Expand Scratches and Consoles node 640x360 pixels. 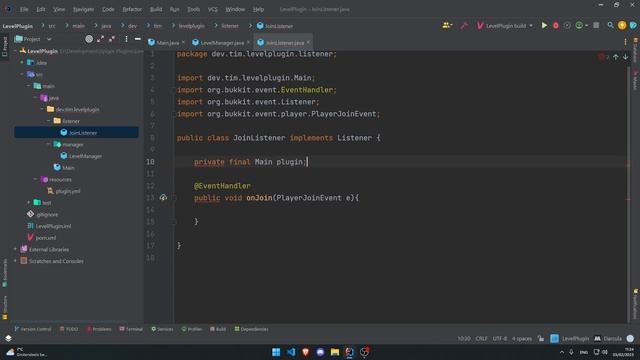click(16, 261)
